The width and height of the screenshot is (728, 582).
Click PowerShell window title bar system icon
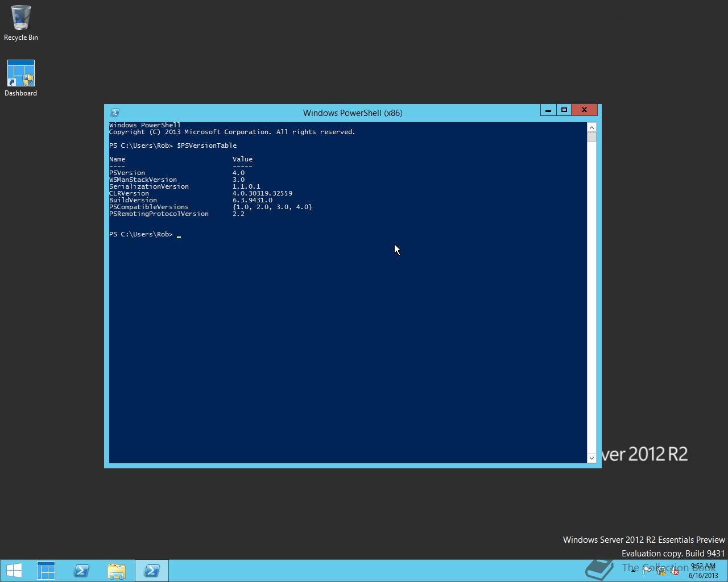[x=114, y=113]
